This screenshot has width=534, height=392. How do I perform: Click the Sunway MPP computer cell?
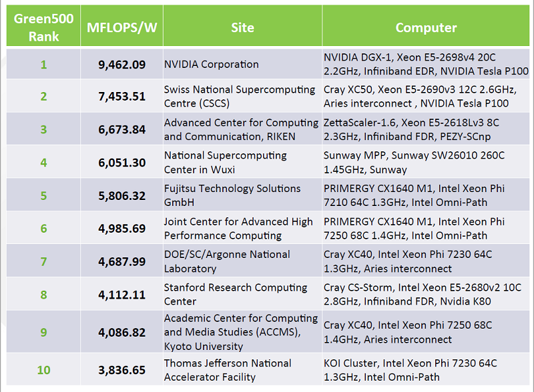pos(426,162)
